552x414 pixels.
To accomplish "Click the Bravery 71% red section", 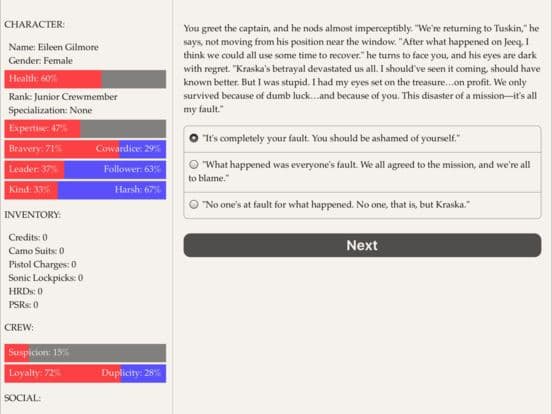I will click(62, 149).
